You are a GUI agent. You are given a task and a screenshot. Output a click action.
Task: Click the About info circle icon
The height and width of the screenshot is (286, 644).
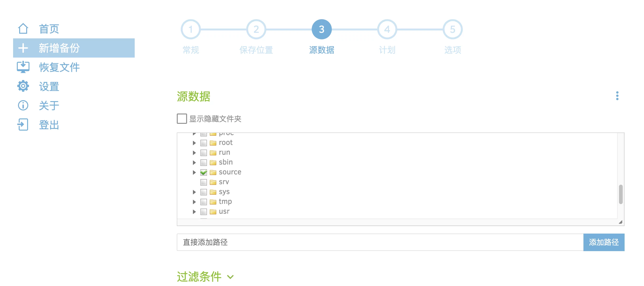pos(23,105)
